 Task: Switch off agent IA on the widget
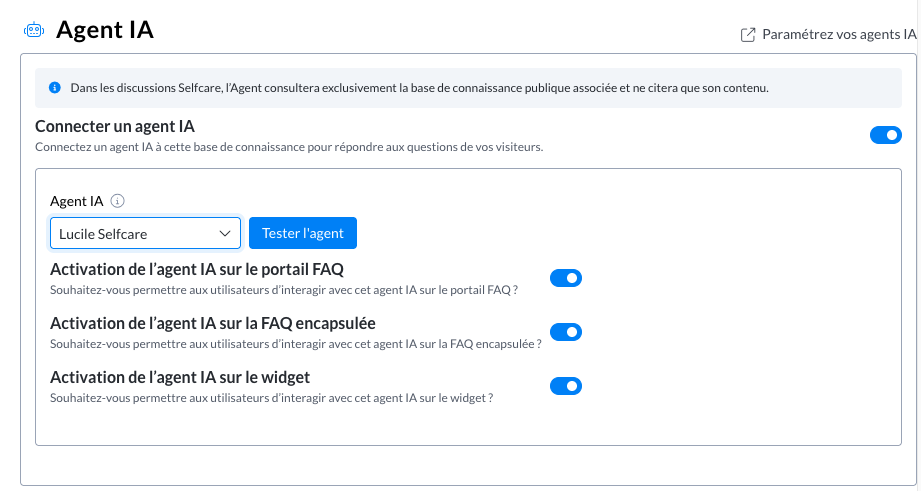(x=566, y=386)
